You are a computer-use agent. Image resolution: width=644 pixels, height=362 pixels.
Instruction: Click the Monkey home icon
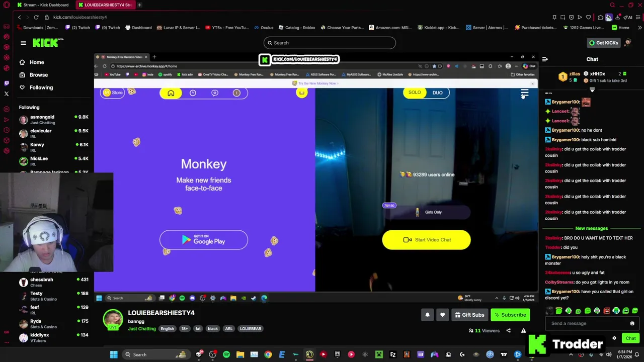click(171, 93)
